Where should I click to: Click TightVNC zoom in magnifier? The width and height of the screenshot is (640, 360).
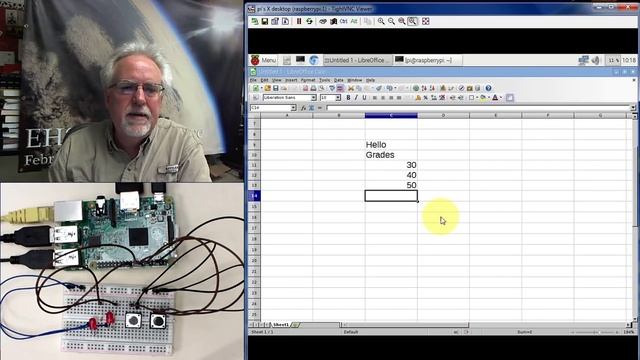pyautogui.click(x=381, y=21)
